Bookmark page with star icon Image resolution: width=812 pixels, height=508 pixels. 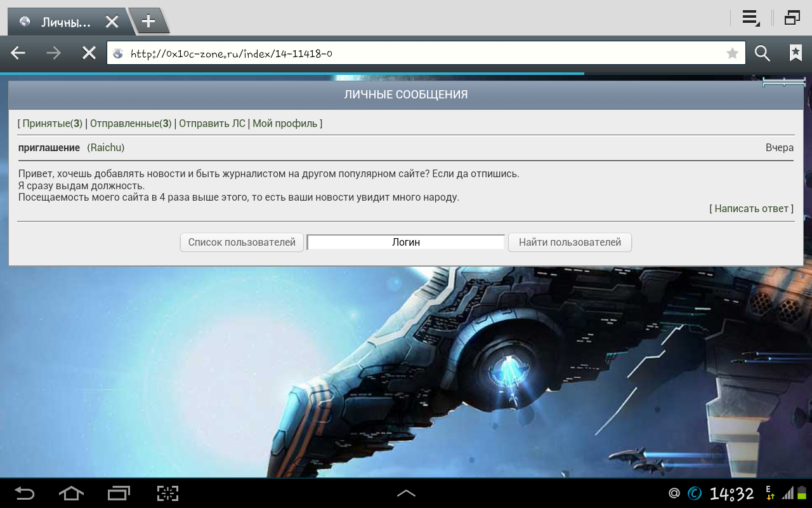coord(733,53)
